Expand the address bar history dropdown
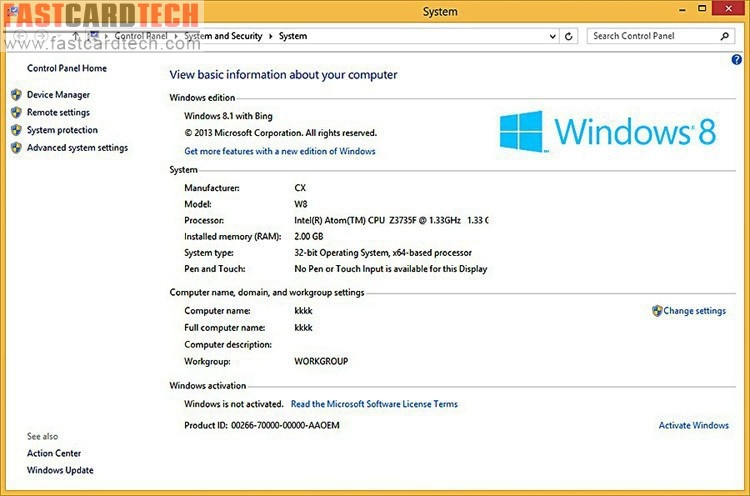 552,36
